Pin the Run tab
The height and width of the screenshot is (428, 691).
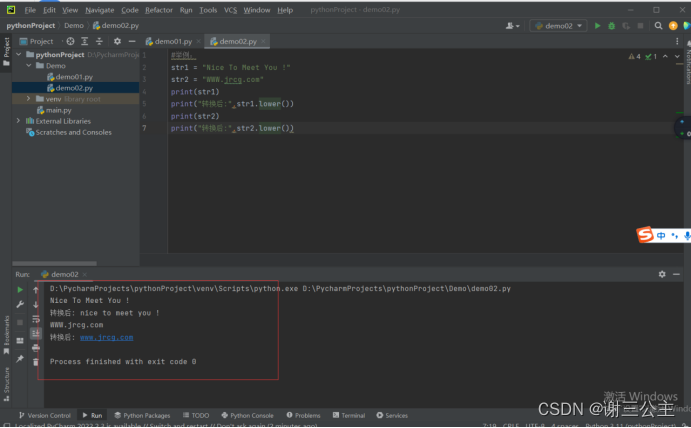pyautogui.click(x=20, y=359)
